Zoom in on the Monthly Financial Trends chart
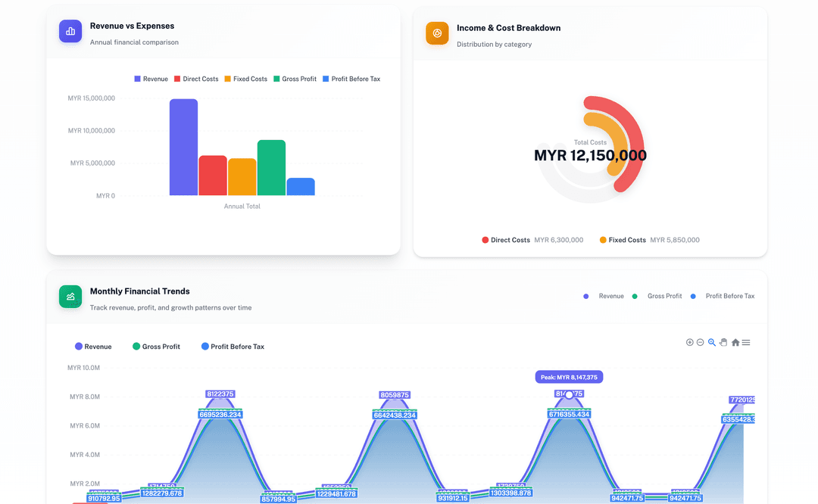The height and width of the screenshot is (504, 818). [689, 342]
